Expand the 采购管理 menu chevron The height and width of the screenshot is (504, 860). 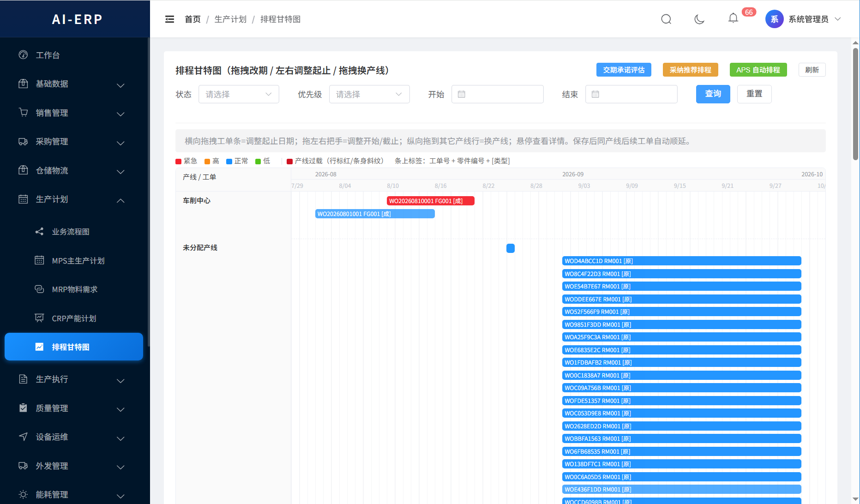pos(120,143)
